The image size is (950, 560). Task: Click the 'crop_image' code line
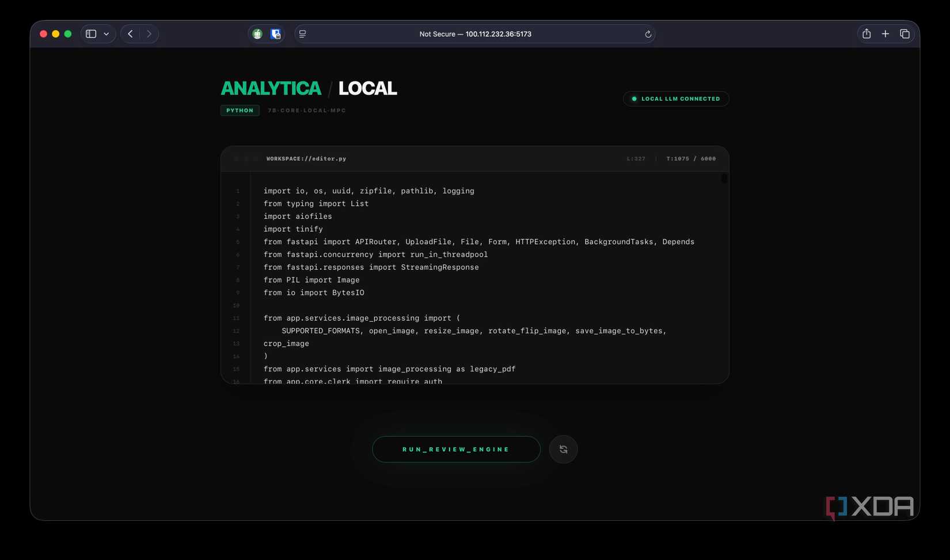click(286, 344)
